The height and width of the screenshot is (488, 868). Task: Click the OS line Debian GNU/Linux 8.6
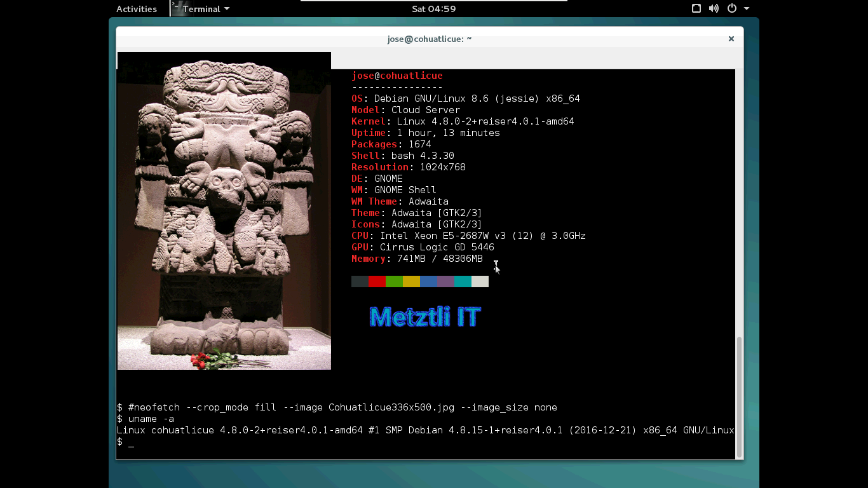(466, 98)
